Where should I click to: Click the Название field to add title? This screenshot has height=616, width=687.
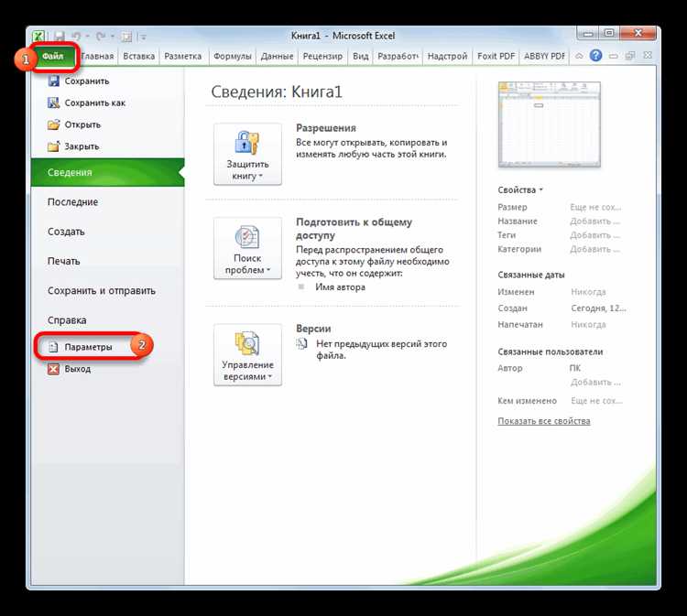(595, 222)
